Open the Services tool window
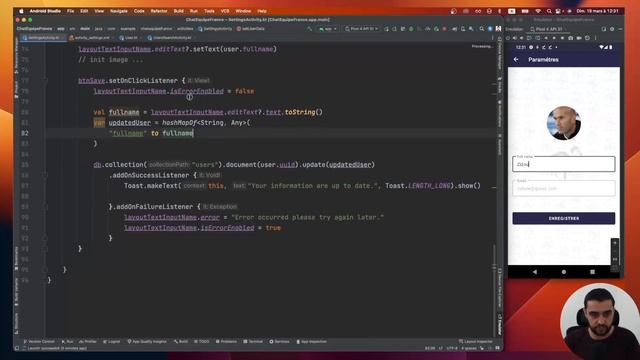 [280, 342]
